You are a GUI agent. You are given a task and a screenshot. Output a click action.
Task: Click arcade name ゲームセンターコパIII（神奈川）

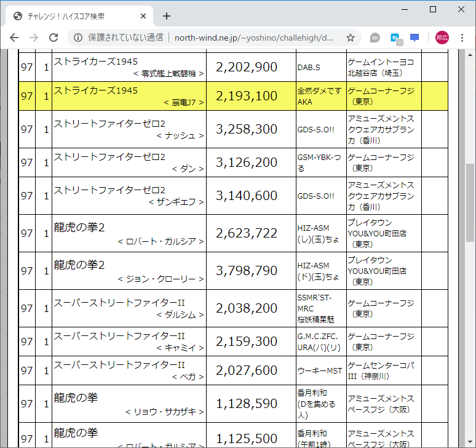(381, 371)
